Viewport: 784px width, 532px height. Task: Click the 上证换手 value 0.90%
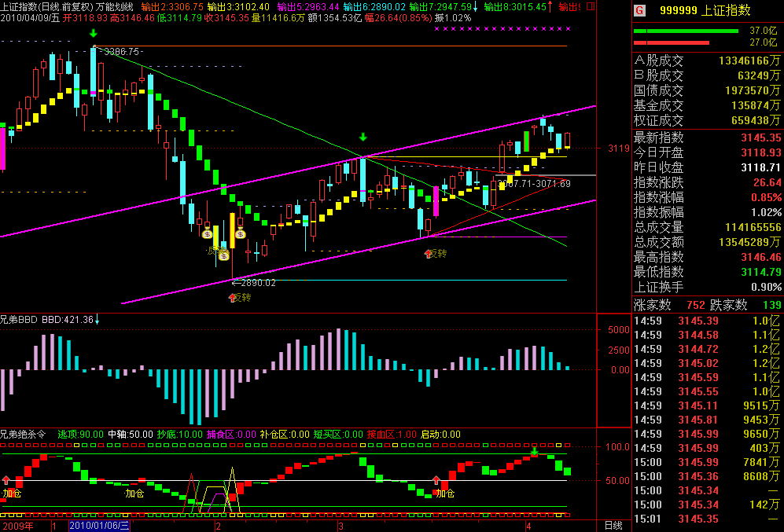[x=767, y=288]
